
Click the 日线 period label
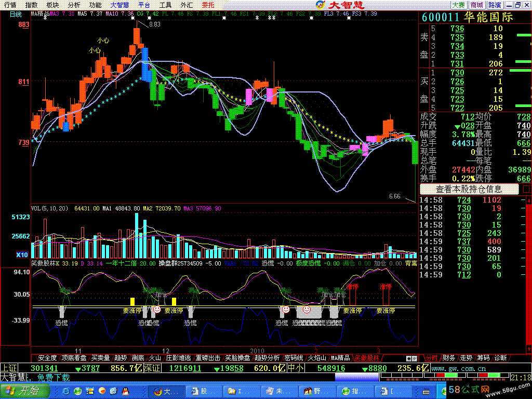16,14
